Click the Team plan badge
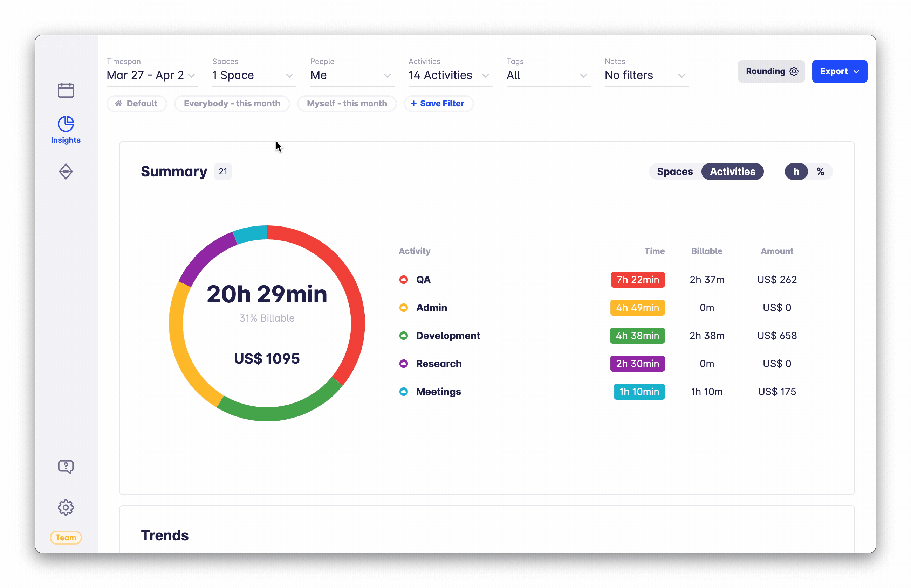The image size is (911, 588). [66, 537]
